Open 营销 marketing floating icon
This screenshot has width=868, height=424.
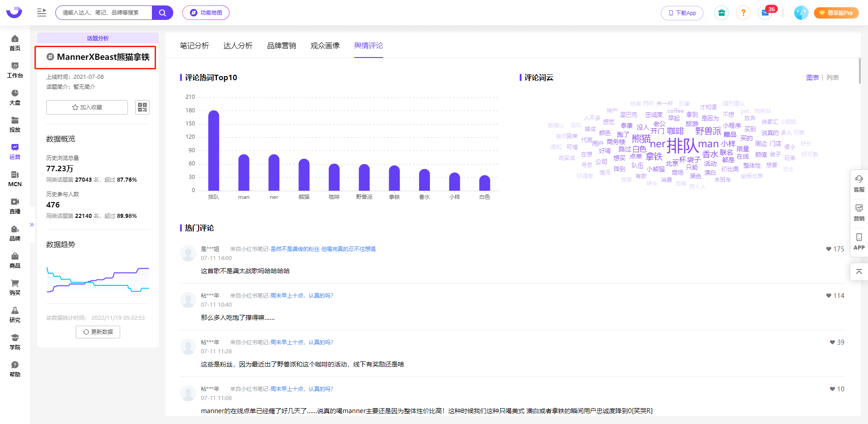pyautogui.click(x=859, y=212)
